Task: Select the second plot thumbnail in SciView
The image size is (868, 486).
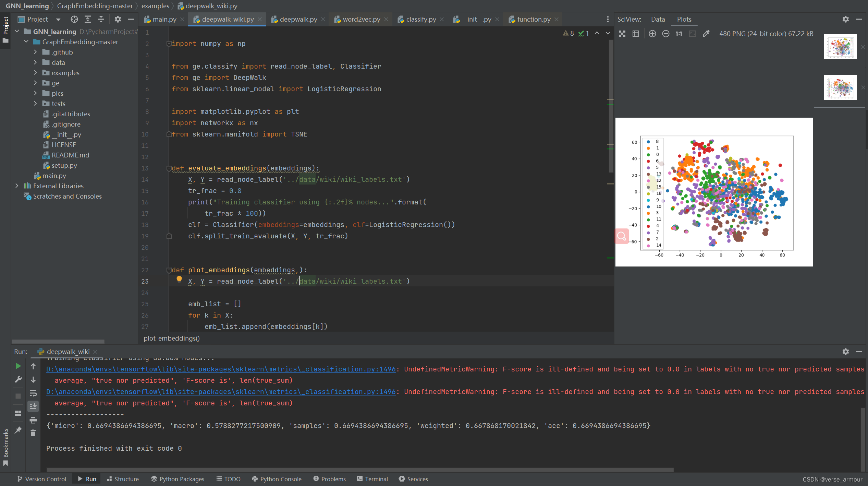Action: [840, 87]
